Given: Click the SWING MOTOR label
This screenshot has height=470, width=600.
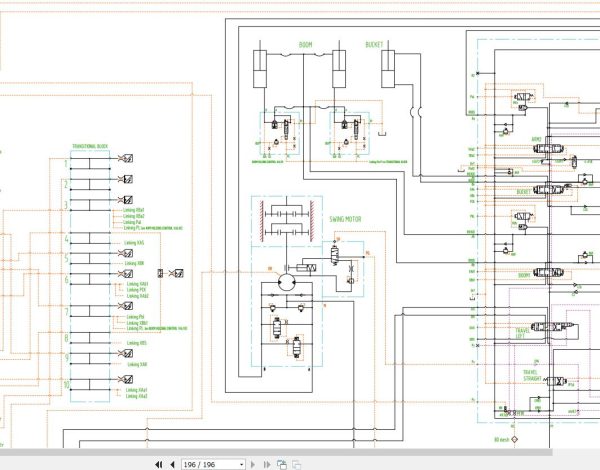Looking at the screenshot, I should pos(345,219).
